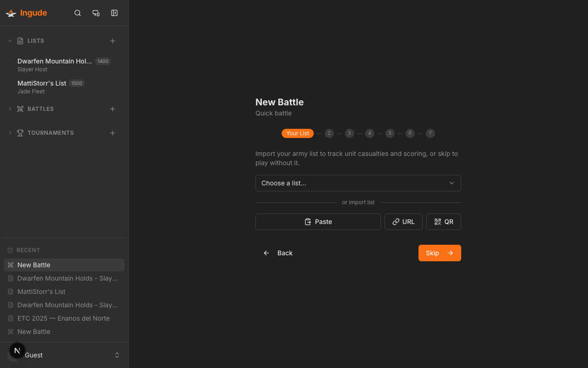588x368 pixels.
Task: Select step 4 in the progress stepper
Action: pyautogui.click(x=369, y=133)
